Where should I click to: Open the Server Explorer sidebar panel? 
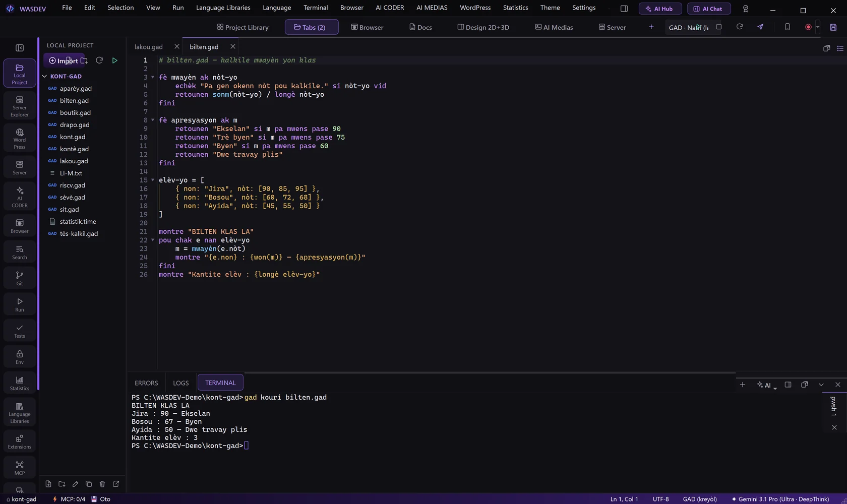point(20,106)
